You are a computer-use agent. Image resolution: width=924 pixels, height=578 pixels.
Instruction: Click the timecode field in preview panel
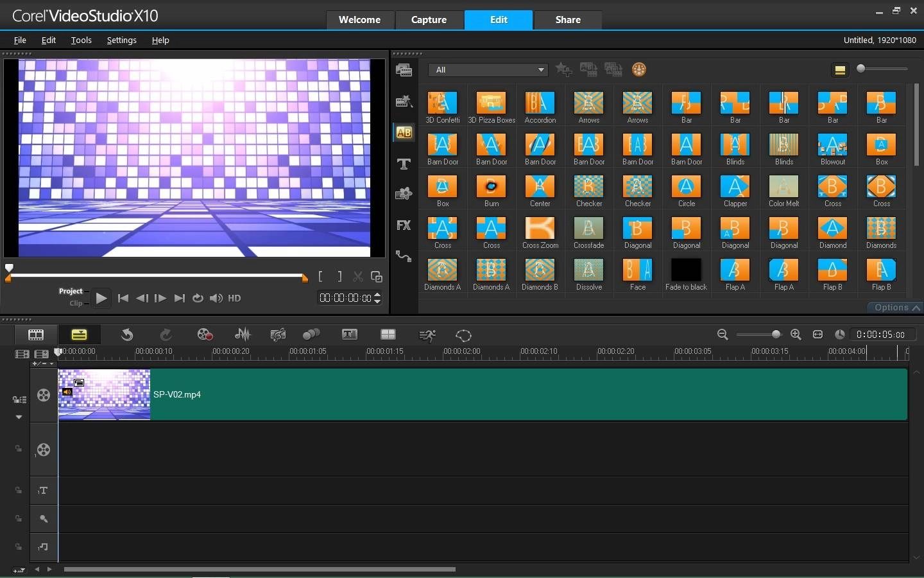(x=345, y=298)
